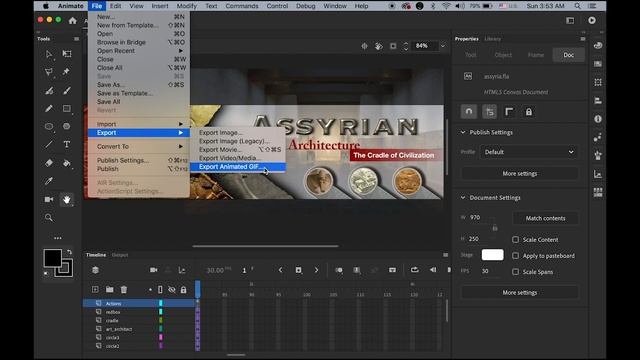Image resolution: width=640 pixels, height=360 pixels.
Task: Select the Text tool in Tools panel
Action: pyautogui.click(x=67, y=144)
